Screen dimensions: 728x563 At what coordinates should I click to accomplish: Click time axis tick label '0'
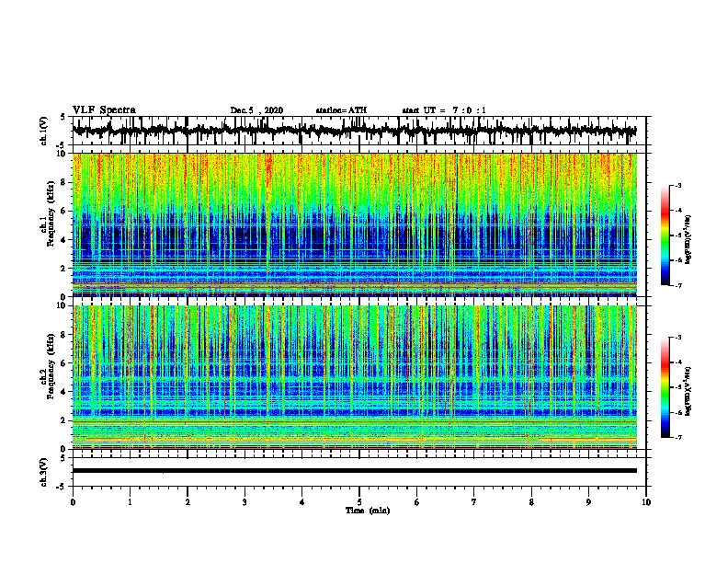73,502
